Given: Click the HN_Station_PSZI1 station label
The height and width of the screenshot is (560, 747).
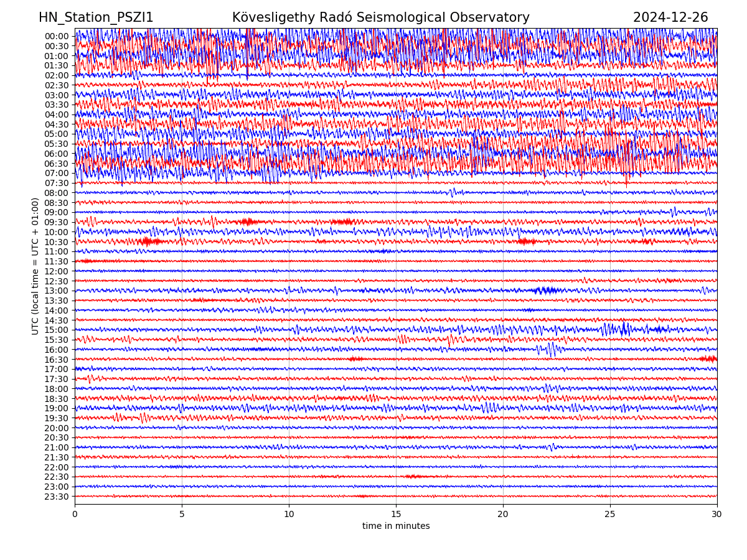Looking at the screenshot, I should [96, 17].
